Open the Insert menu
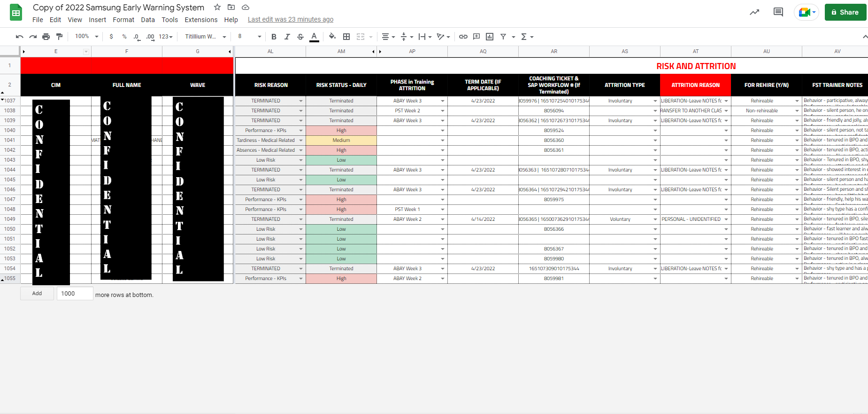 pos(97,20)
